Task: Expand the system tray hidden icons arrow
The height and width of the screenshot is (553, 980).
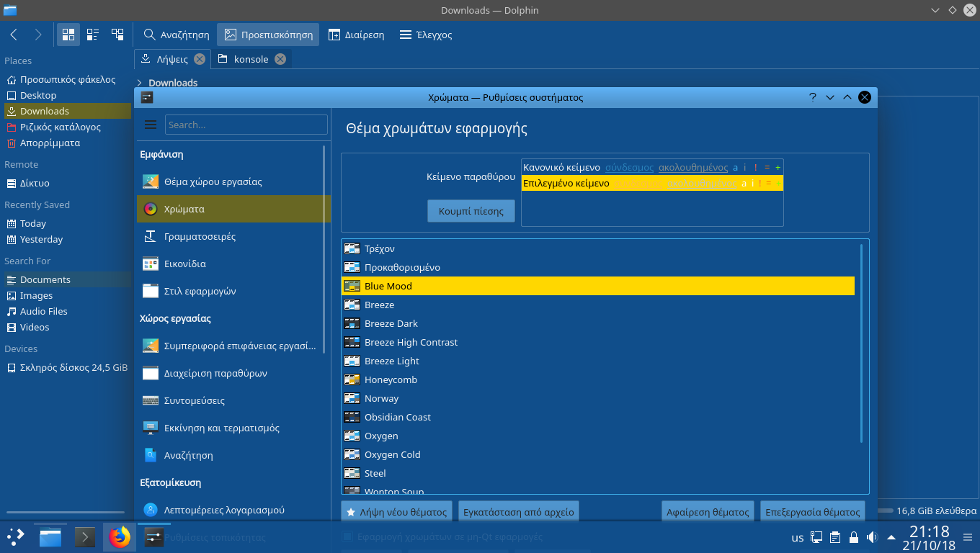Action: point(891,537)
